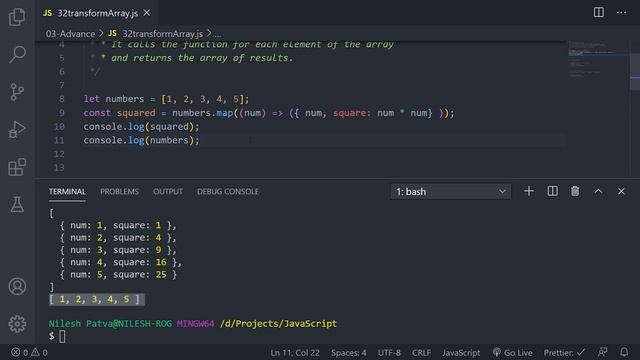640x360 pixels.
Task: Click the terminal prompt path /d/Projects/JavaScript
Action: (278, 323)
